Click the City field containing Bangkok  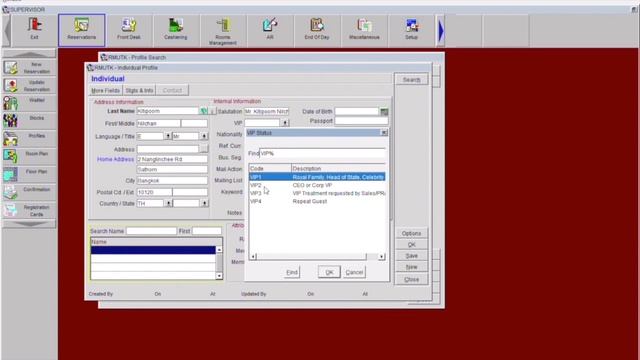pos(172,180)
